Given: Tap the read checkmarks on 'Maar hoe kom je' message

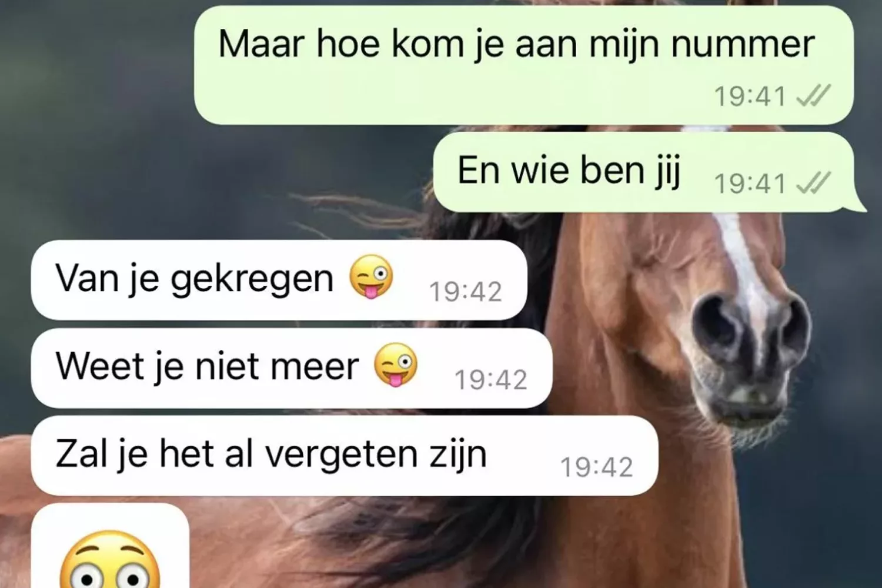Looking at the screenshot, I should pos(813,95).
